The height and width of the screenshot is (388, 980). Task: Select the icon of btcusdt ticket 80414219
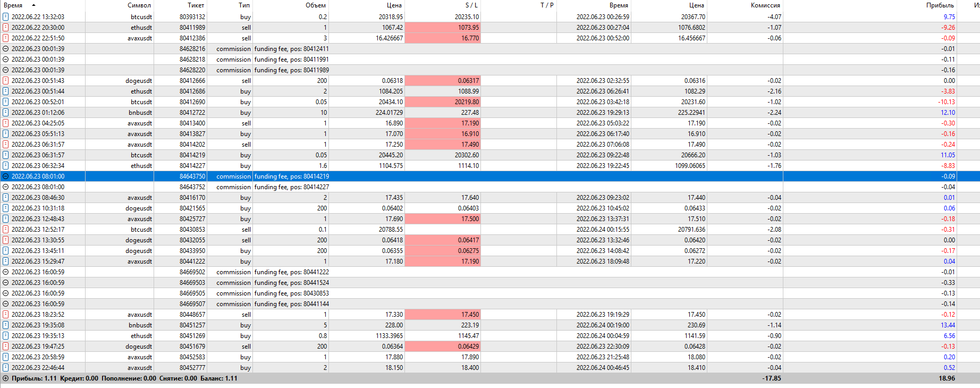(x=6, y=155)
